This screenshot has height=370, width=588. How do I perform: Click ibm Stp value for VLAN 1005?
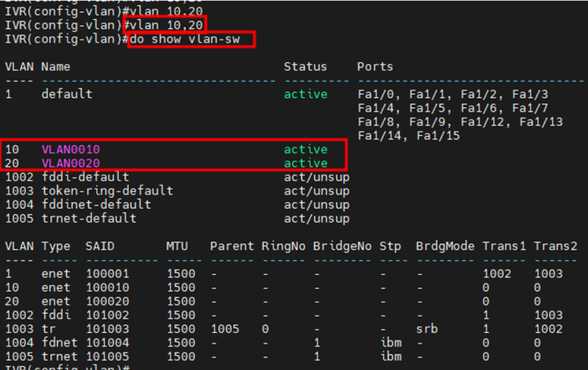point(392,356)
